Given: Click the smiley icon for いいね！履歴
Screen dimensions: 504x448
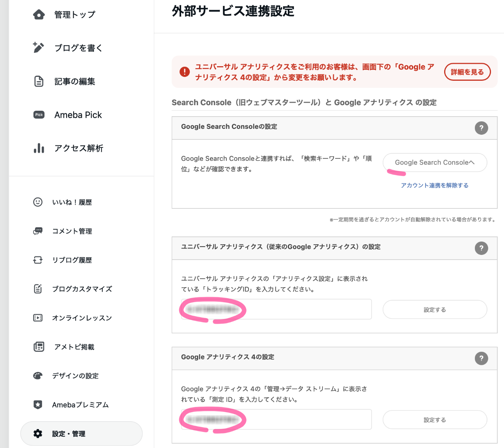Looking at the screenshot, I should point(38,202).
